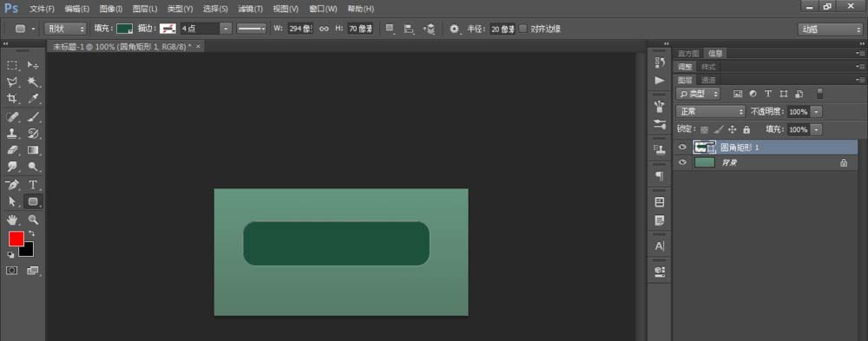868x341 pixels.
Task: Open the 文件(F) menu
Action: (42, 9)
